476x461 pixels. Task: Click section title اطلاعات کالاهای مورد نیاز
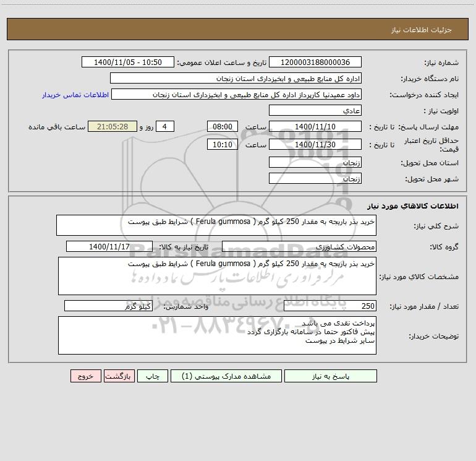tap(413, 206)
